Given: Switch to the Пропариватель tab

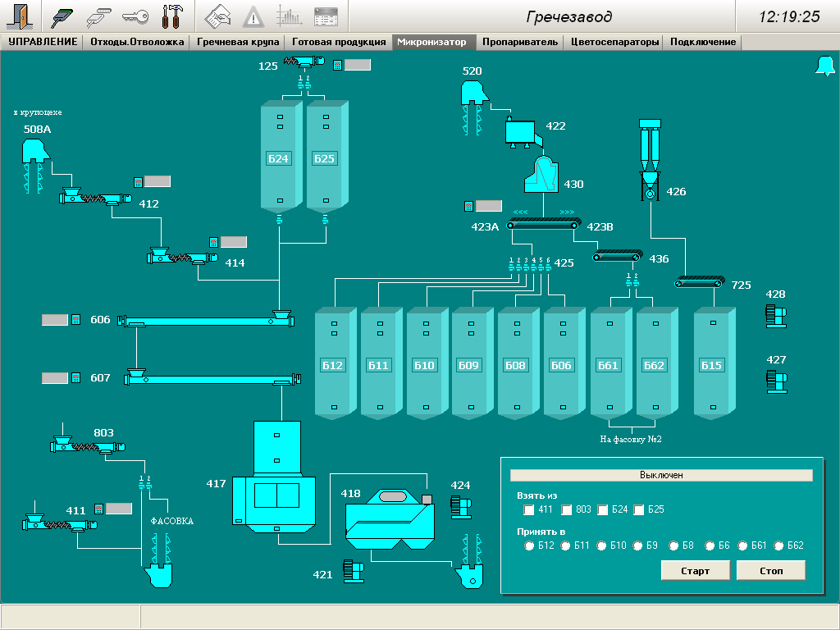Looking at the screenshot, I should (520, 42).
